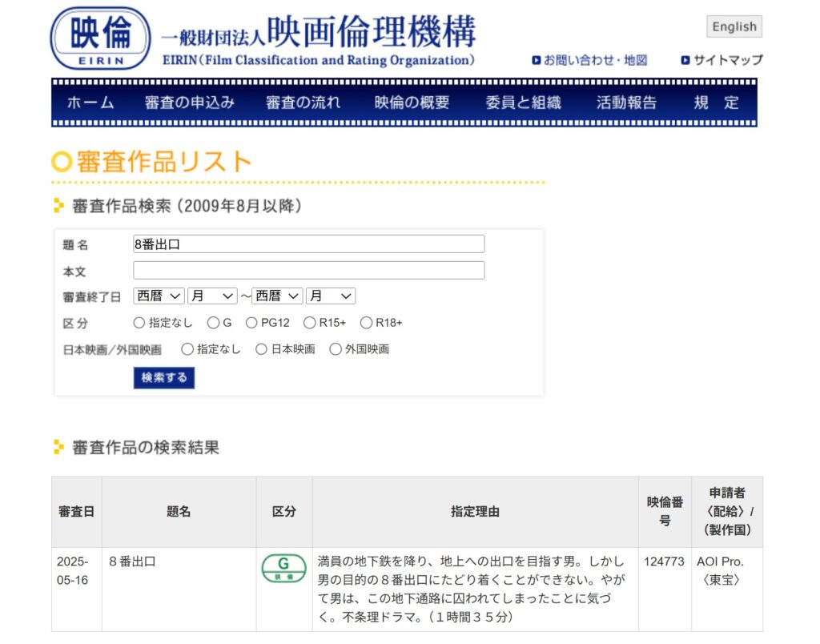
Task: Click the 審査終了日 form label
Action: pos(91,297)
